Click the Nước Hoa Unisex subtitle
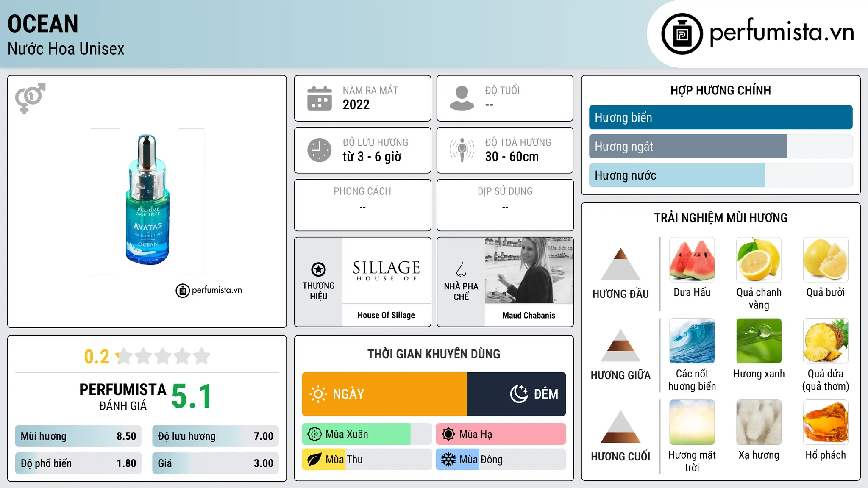The image size is (868, 488). [x=66, y=49]
